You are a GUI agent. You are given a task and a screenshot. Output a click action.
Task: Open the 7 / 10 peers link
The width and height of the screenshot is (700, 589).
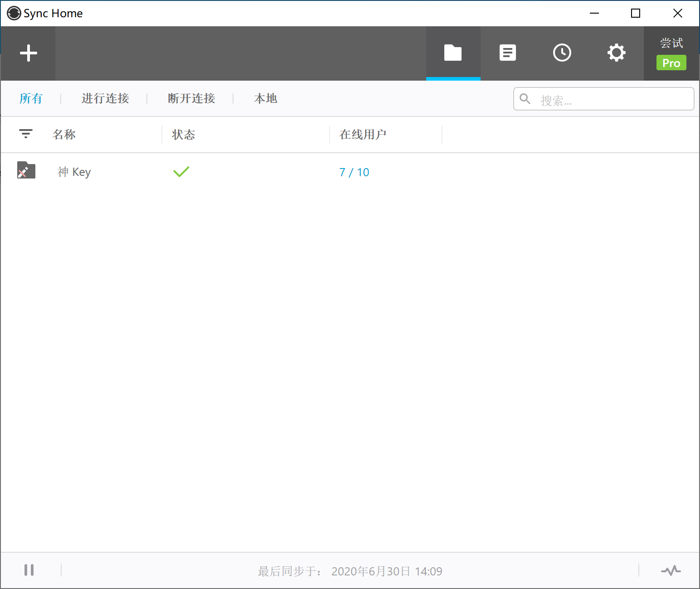tap(354, 172)
